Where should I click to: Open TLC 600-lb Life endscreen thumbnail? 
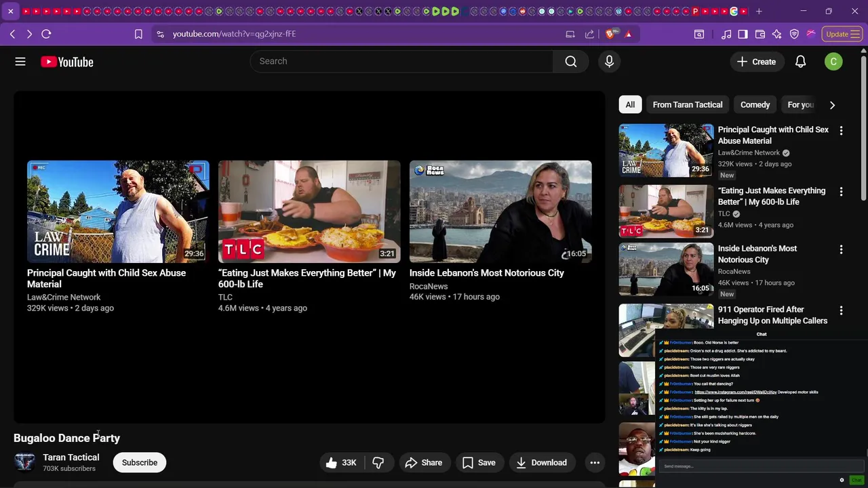click(309, 211)
